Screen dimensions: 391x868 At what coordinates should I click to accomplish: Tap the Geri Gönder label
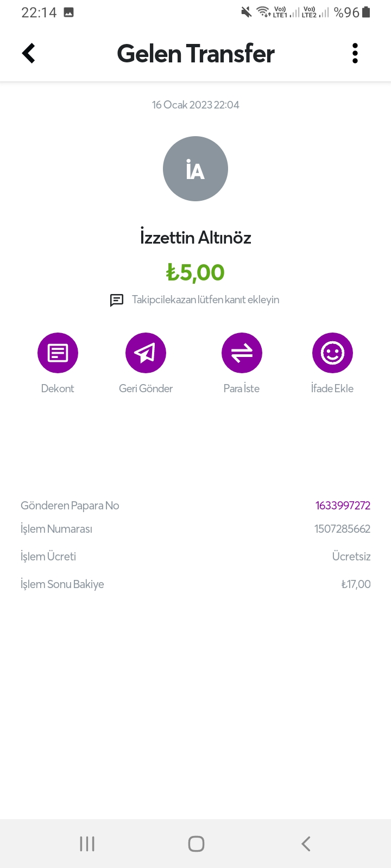pos(146,388)
